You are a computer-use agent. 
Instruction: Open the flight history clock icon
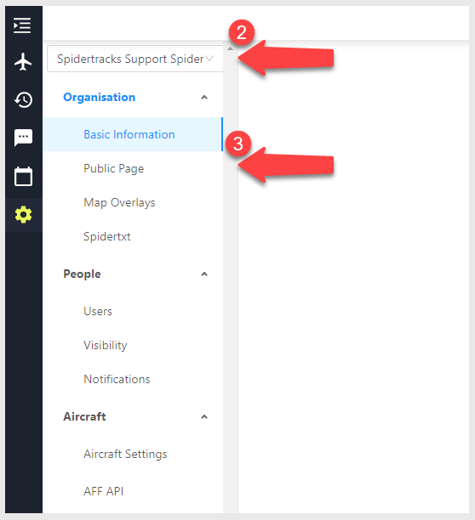tap(23, 100)
